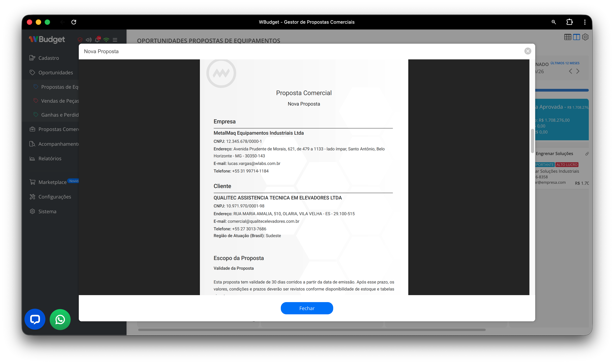Open the settings gear in top right
Screen dimensions: 614x364
pos(585,37)
